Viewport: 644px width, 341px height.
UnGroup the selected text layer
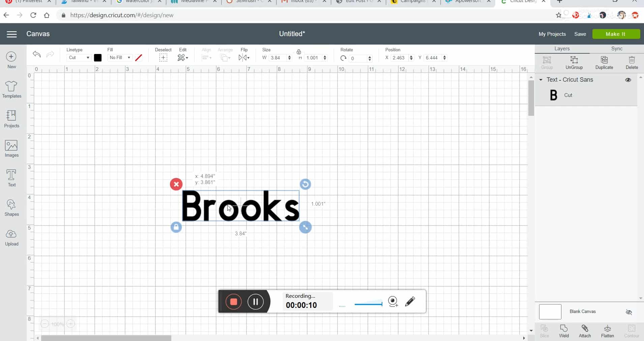(574, 63)
